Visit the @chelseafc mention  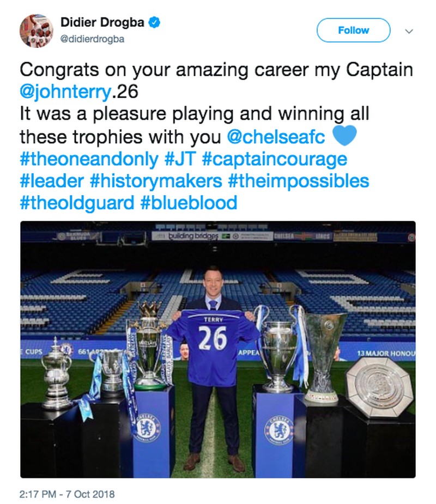coord(275,137)
